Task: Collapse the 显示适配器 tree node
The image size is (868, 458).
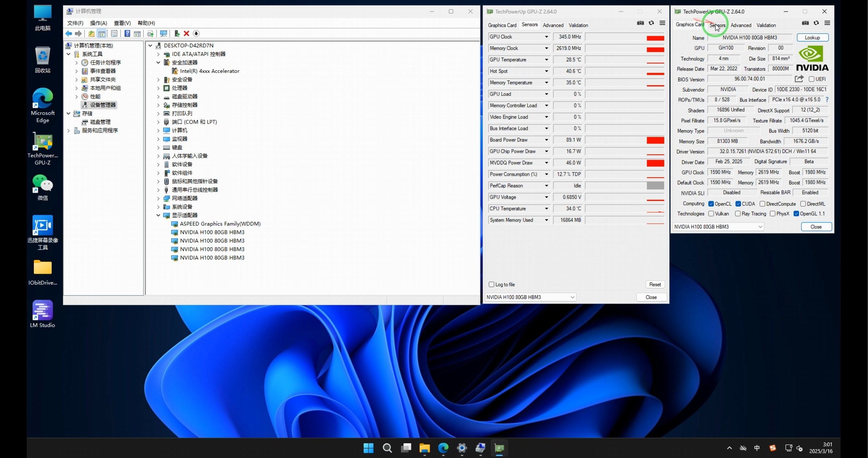Action: pos(158,215)
